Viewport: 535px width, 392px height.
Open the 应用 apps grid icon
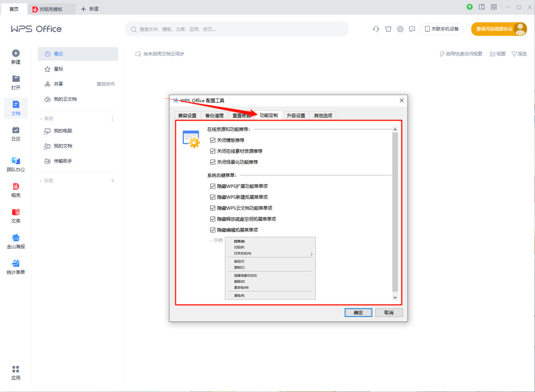[16, 369]
